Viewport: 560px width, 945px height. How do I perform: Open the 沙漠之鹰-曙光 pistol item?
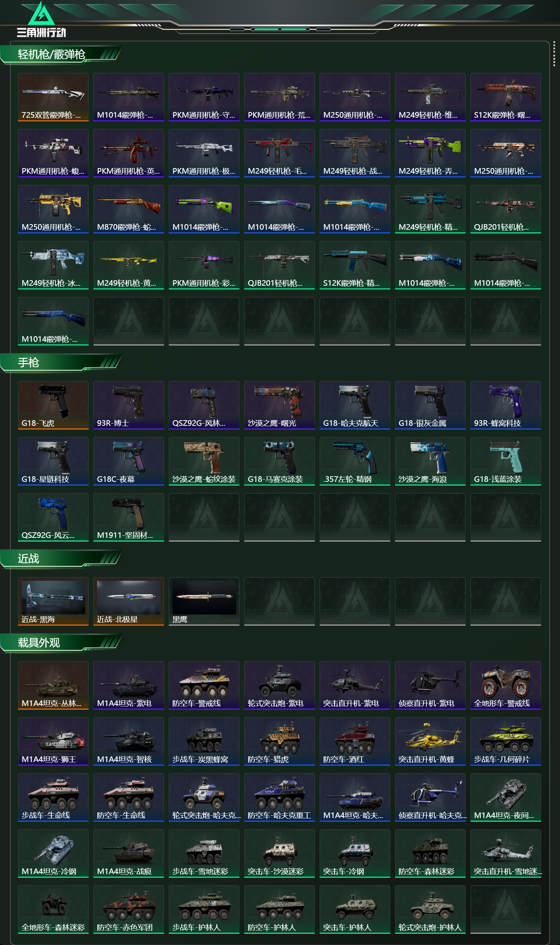point(279,405)
